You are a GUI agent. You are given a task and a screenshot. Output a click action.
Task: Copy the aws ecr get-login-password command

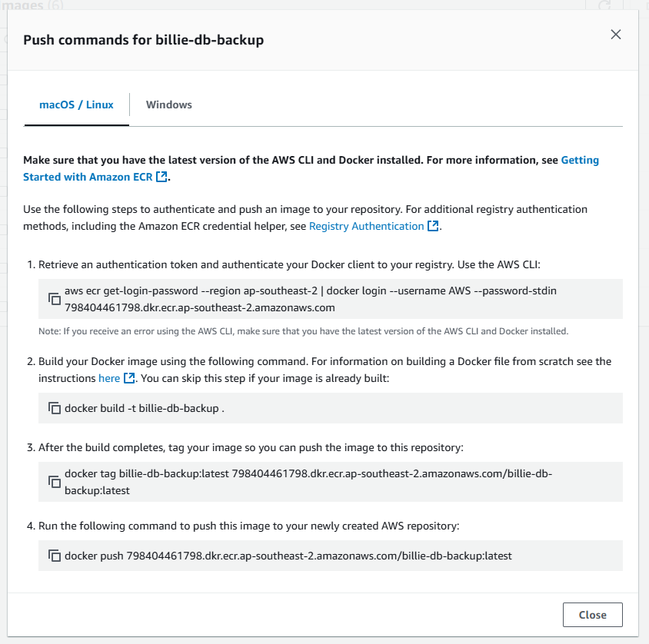click(x=55, y=299)
